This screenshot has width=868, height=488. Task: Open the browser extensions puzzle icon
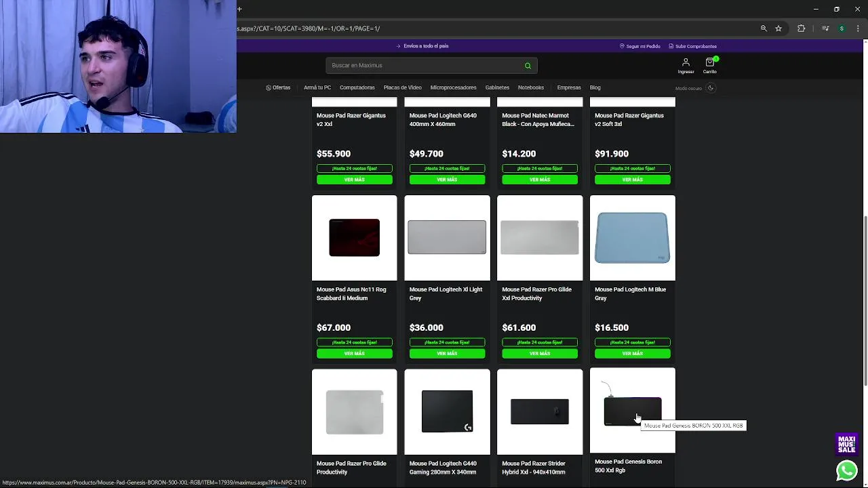point(801,28)
